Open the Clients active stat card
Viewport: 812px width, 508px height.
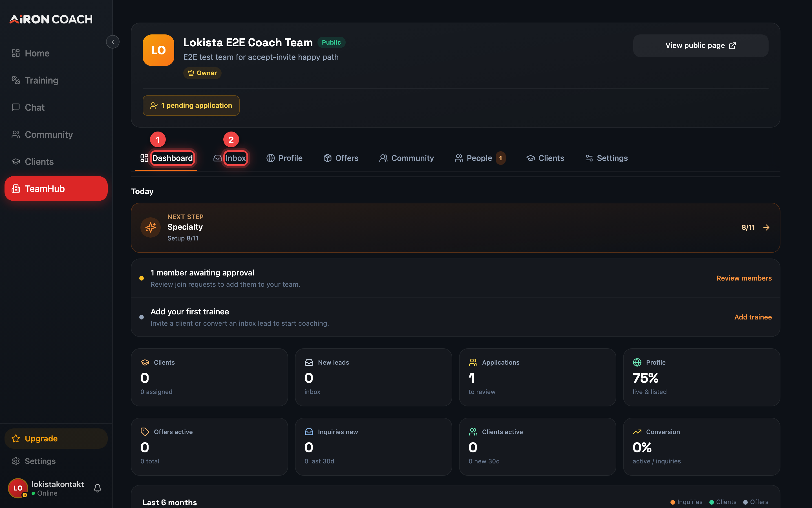(537, 446)
